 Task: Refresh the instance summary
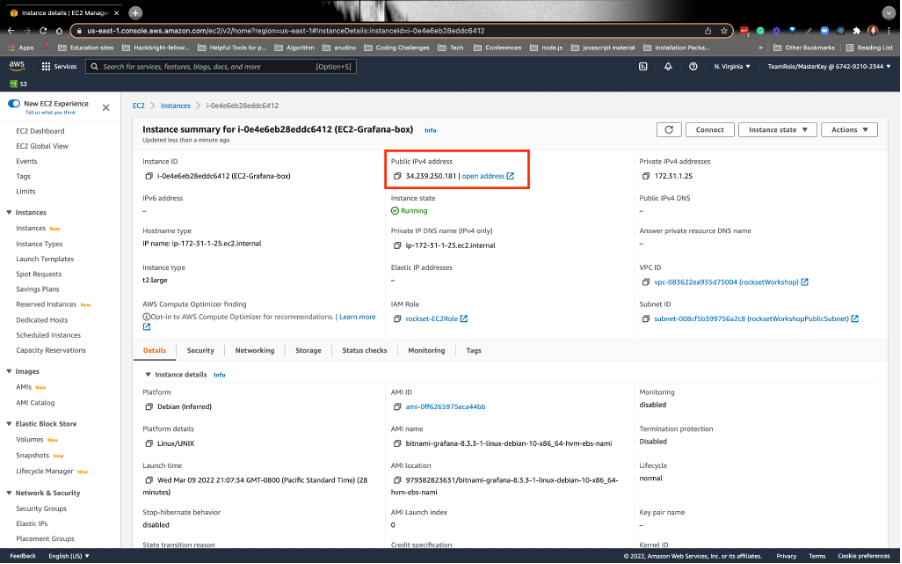(x=669, y=130)
